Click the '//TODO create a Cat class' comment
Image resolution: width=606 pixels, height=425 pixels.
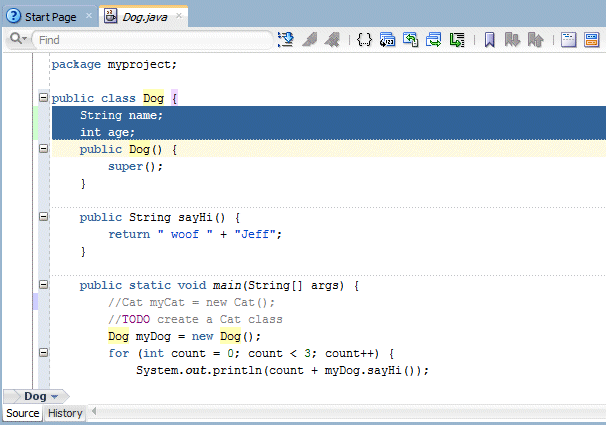pyautogui.click(x=195, y=319)
